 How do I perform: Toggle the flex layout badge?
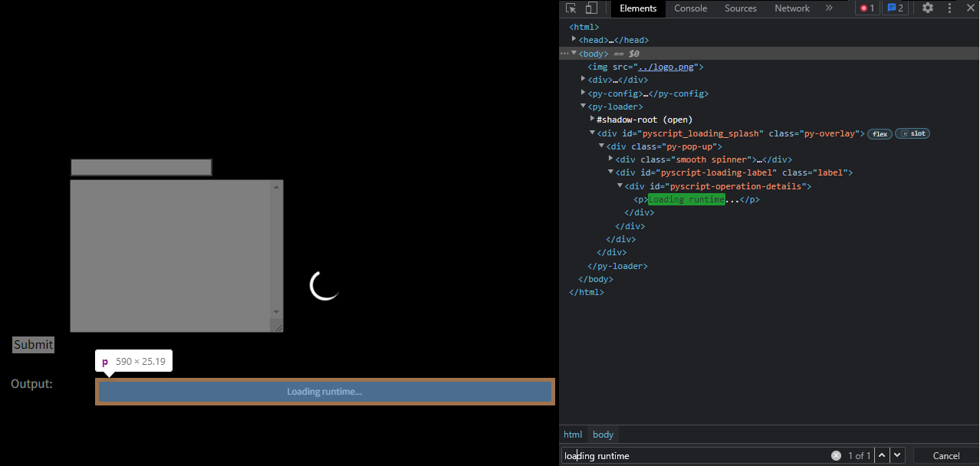[x=880, y=133]
